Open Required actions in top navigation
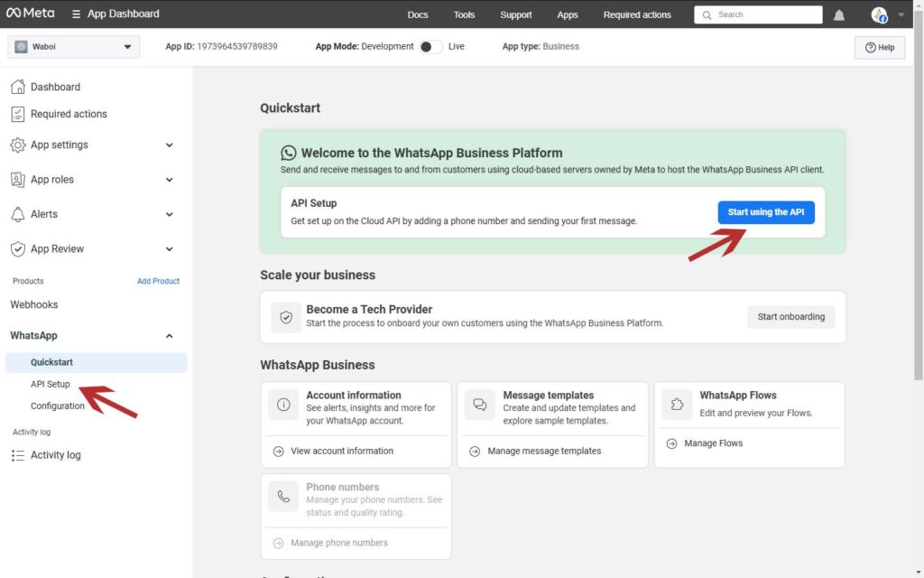 (x=637, y=14)
